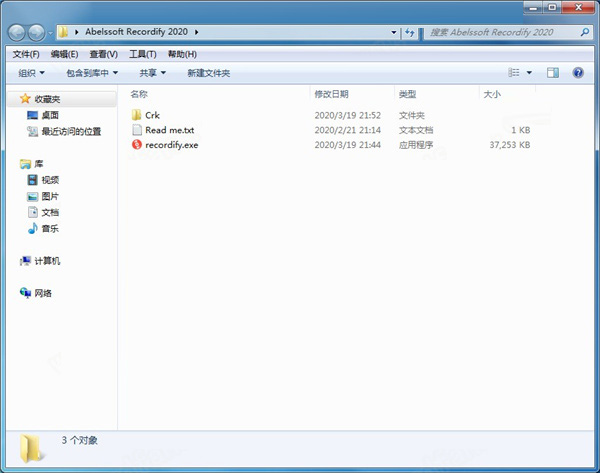This screenshot has width=600, height=473.
Task: Click Abelssoft Recordify 2020 breadcrumb
Action: pos(136,32)
